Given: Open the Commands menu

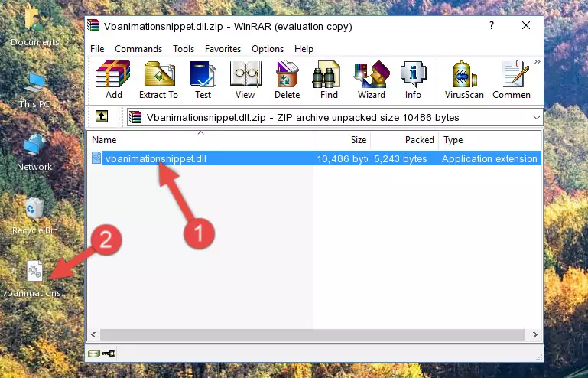Looking at the screenshot, I should (x=138, y=49).
